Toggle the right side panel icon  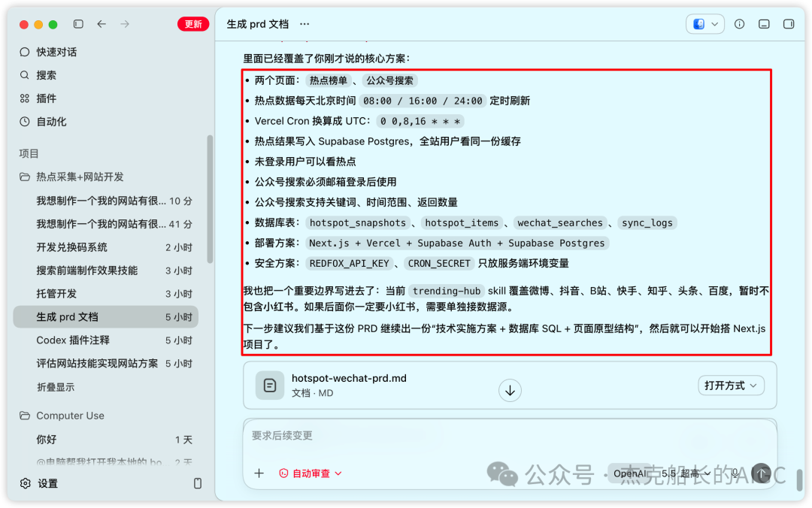click(788, 24)
